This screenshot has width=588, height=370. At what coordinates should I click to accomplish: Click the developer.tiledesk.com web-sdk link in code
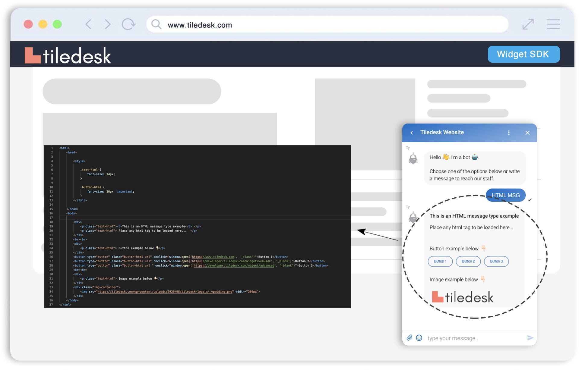click(x=232, y=261)
